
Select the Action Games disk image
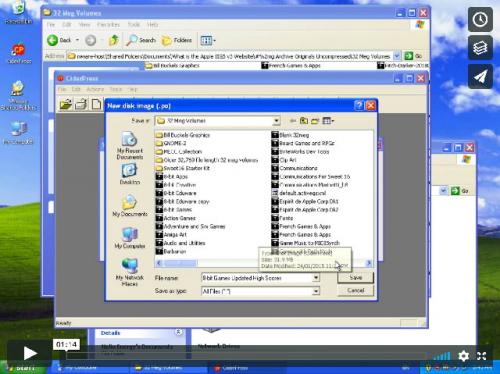[176, 218]
